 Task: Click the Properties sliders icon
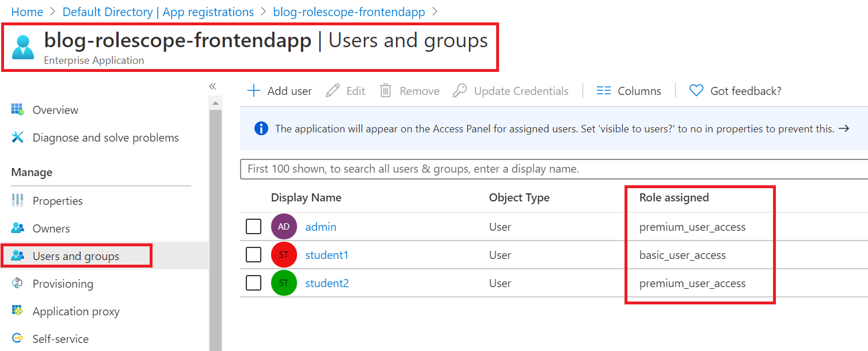tap(17, 200)
